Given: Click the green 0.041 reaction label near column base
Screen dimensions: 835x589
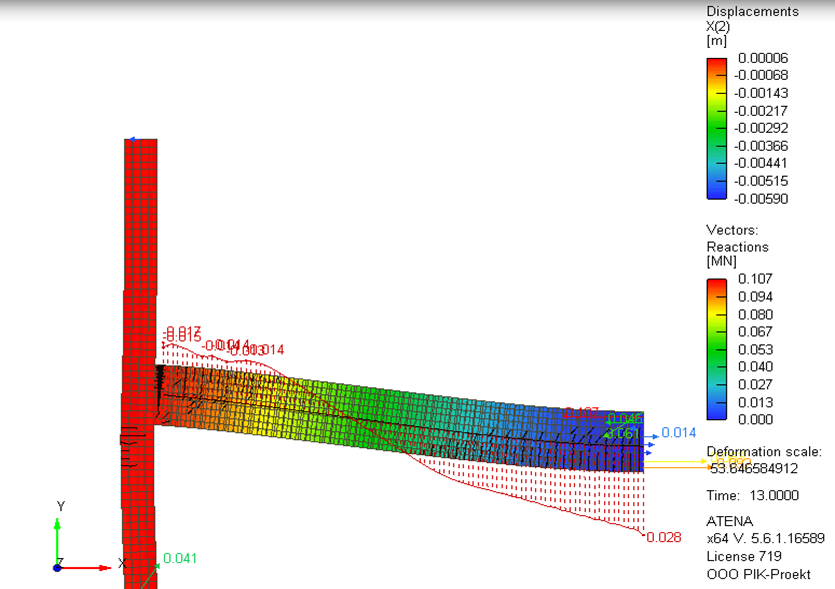Looking at the screenshot, I should (180, 558).
